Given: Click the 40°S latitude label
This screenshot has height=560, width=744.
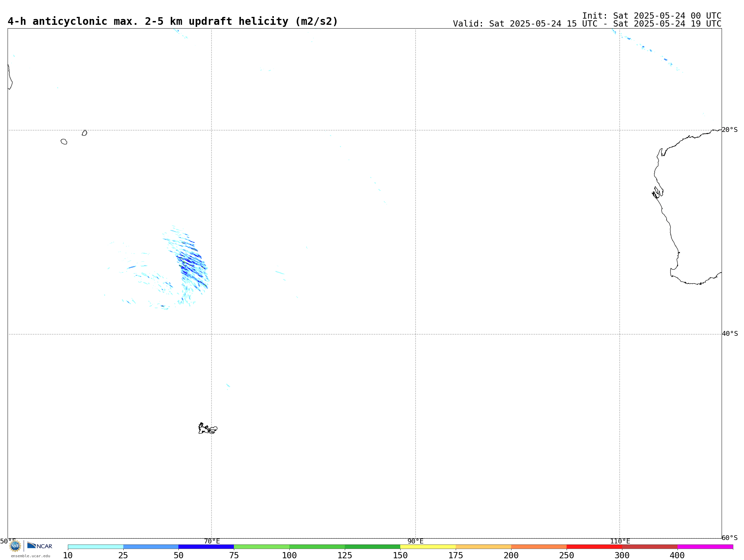Looking at the screenshot, I should click(x=730, y=334).
